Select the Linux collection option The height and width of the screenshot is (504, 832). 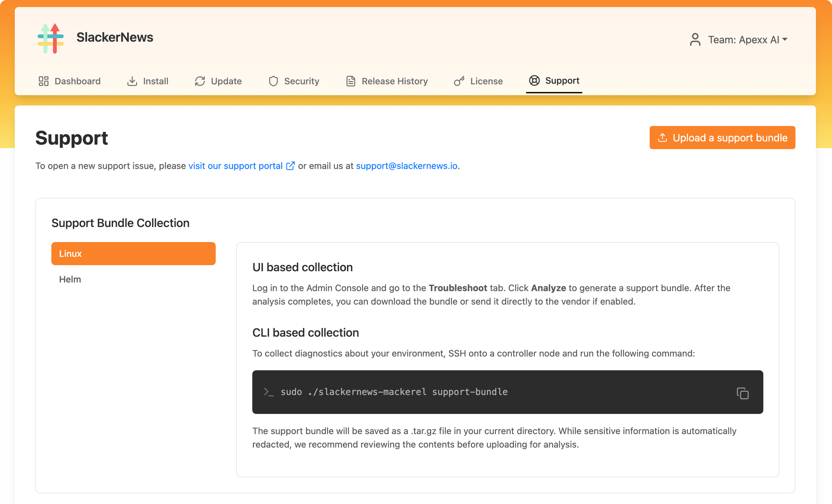coord(134,253)
